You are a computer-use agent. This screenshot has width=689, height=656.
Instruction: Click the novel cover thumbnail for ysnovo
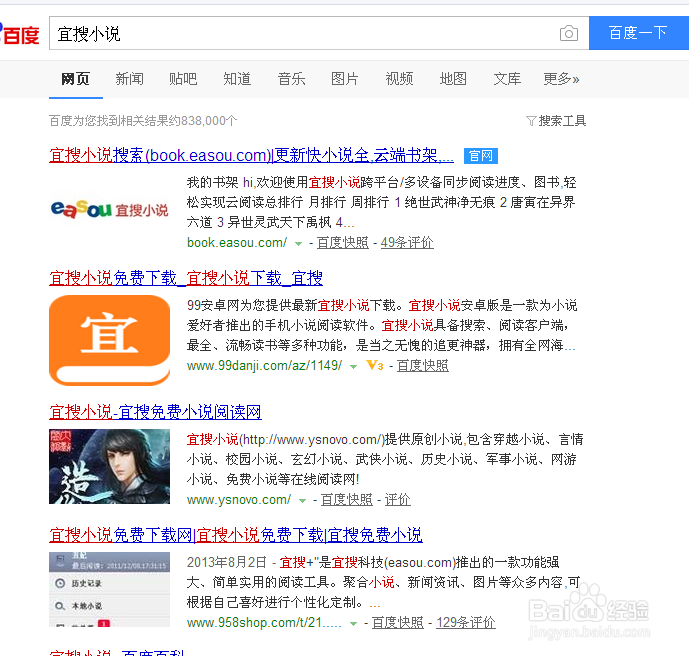tap(109, 467)
